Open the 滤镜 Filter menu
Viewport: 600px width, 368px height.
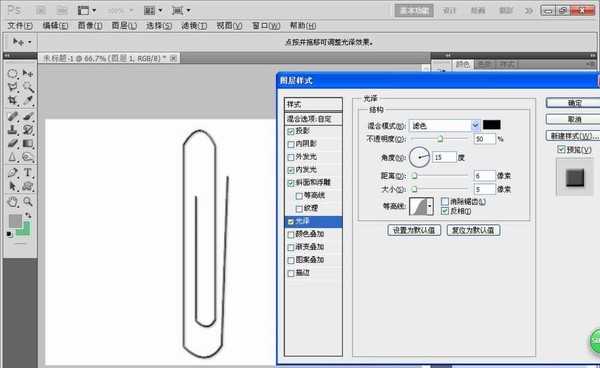[x=194, y=26]
